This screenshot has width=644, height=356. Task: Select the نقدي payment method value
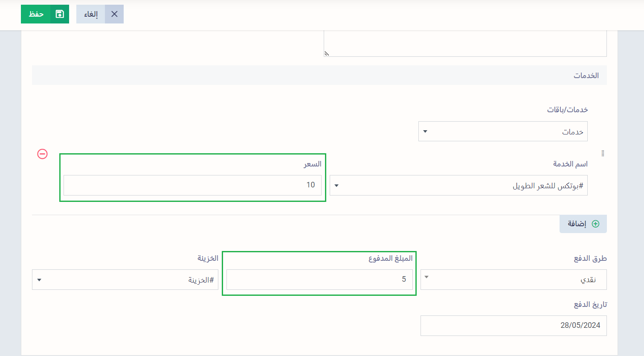(x=588, y=280)
